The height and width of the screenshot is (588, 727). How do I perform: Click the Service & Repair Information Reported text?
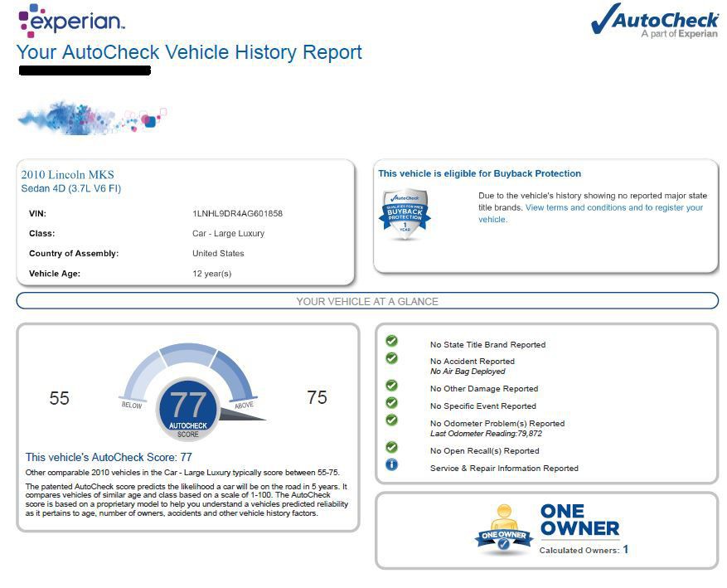(503, 469)
